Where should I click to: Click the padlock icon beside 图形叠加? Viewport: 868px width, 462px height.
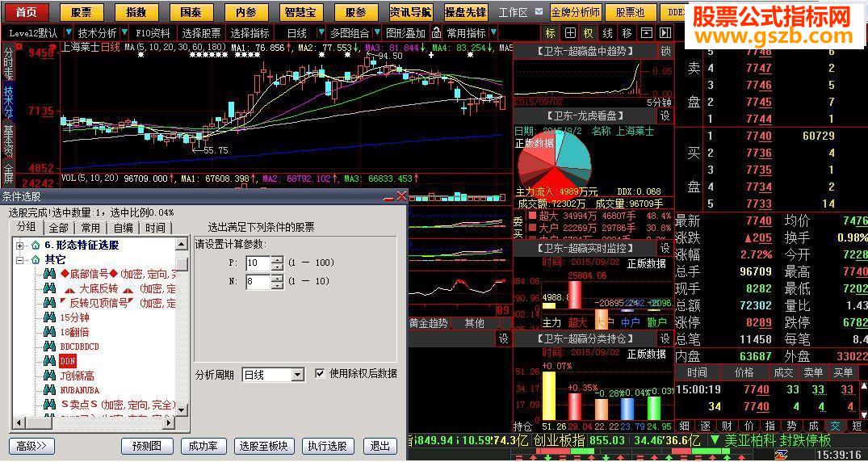pyautogui.click(x=436, y=32)
